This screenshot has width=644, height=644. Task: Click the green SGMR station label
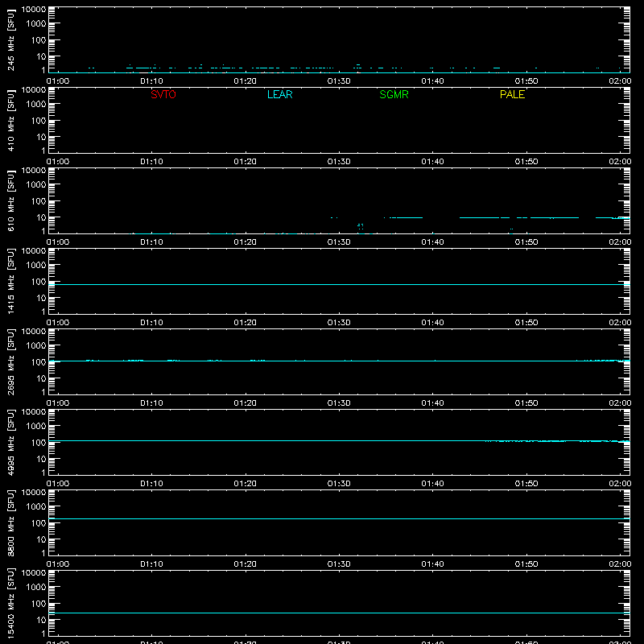pyautogui.click(x=394, y=94)
